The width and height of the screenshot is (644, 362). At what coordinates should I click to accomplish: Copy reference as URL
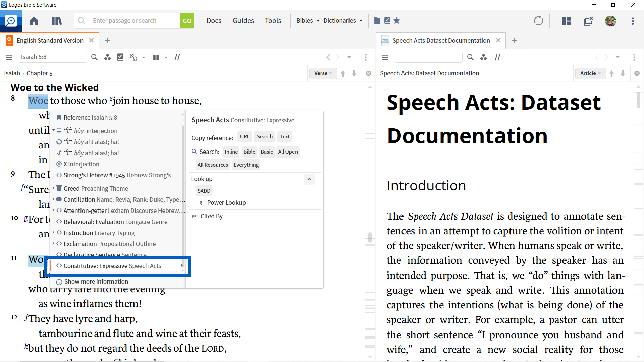click(x=245, y=137)
